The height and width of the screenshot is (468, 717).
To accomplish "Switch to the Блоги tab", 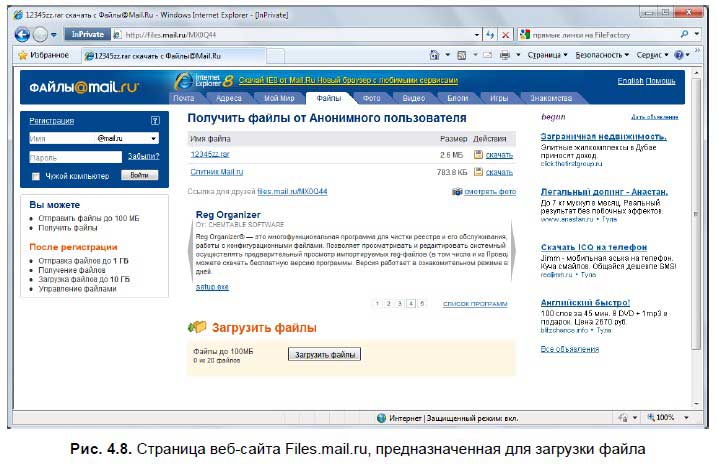I will [x=457, y=98].
